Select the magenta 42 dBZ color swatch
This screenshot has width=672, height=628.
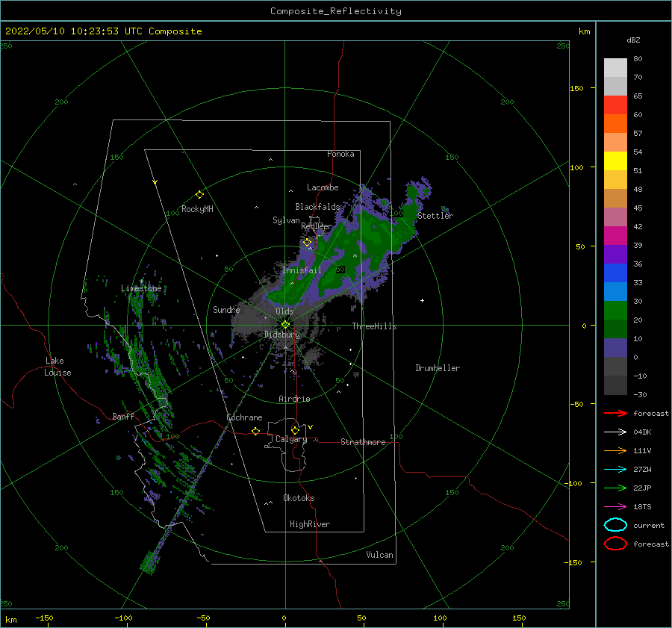pyautogui.click(x=615, y=235)
